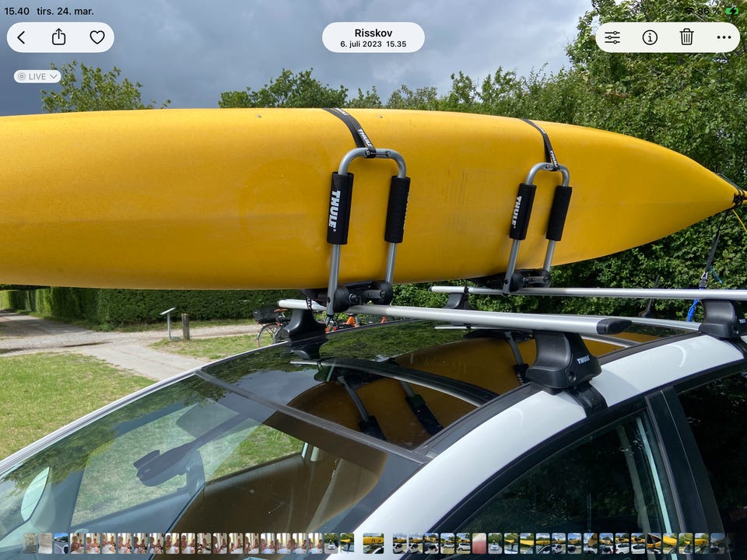Viewport: 747px width, 560px height.
Task: Open the share sheet for this photo
Action: click(59, 37)
